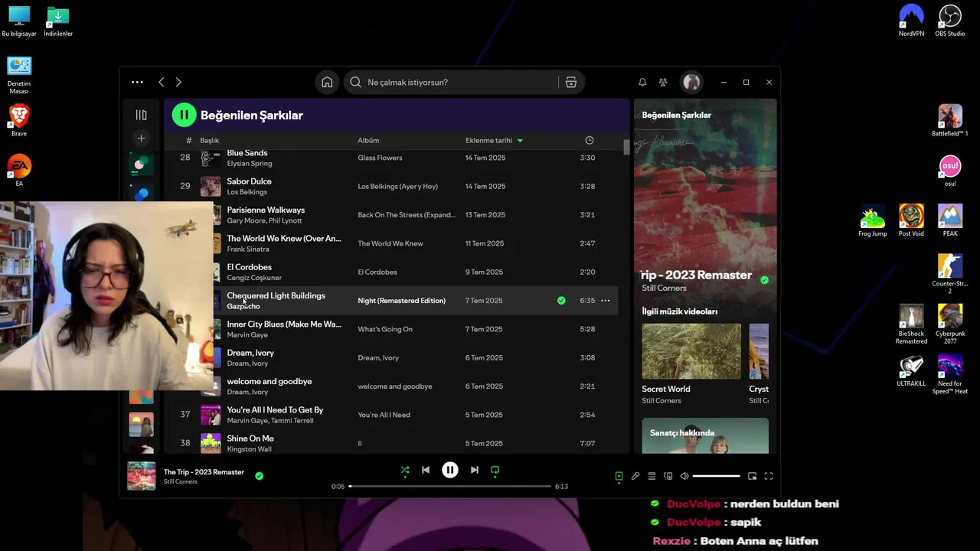Open the play queue
The width and height of the screenshot is (980, 551).
(x=652, y=476)
